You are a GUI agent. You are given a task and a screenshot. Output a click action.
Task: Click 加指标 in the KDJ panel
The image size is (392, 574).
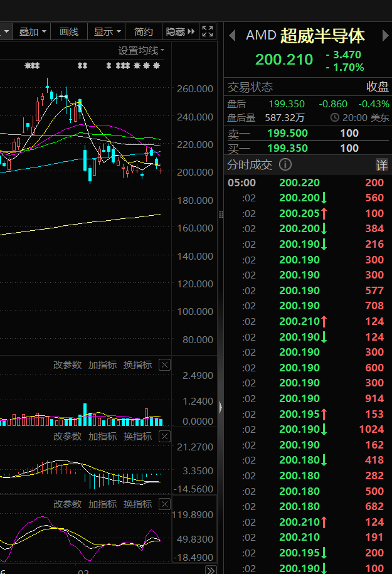coord(102,504)
